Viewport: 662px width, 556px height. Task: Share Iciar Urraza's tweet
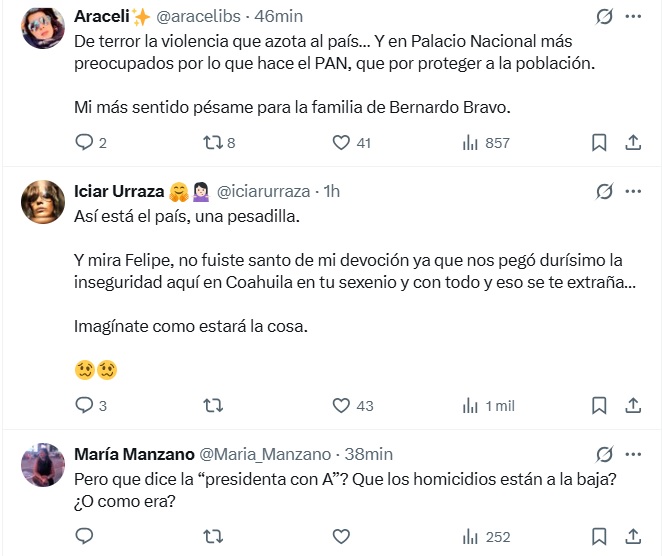632,406
